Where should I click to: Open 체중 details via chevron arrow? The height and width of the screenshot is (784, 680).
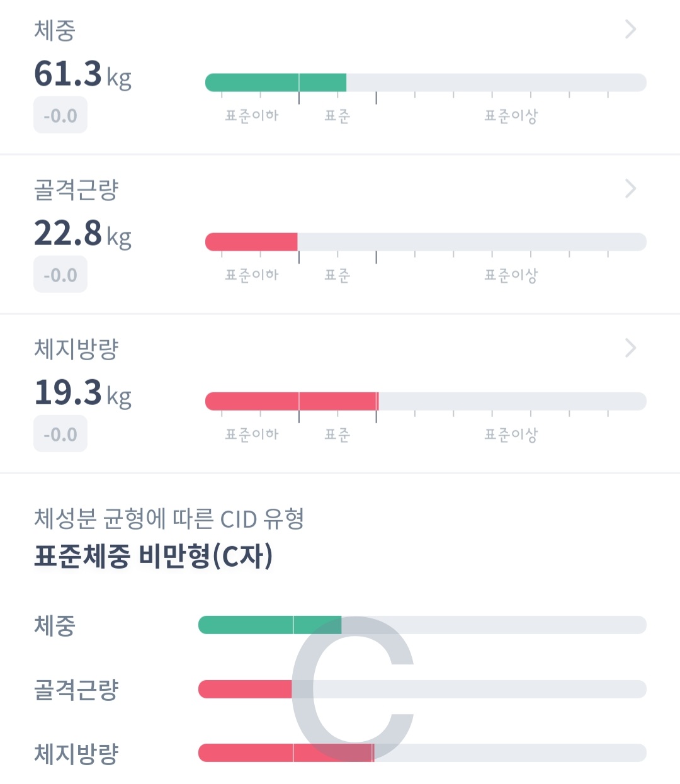[630, 30]
